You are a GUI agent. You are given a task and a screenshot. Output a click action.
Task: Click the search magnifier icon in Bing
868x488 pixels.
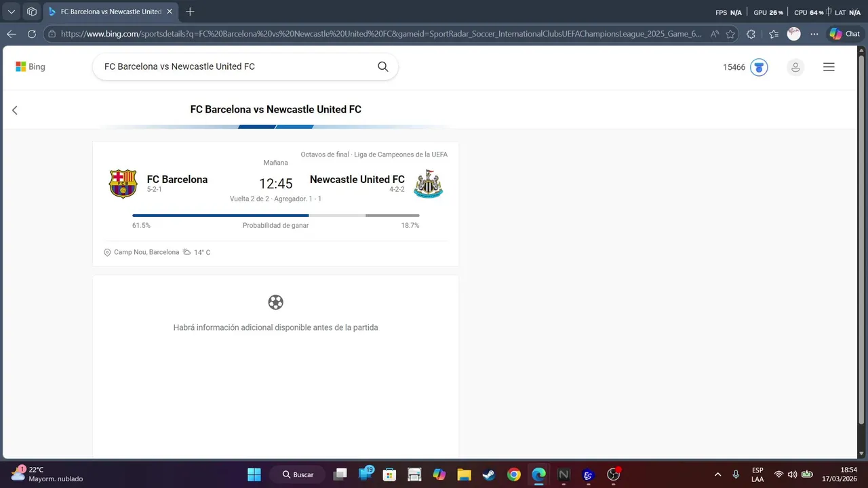pos(382,66)
